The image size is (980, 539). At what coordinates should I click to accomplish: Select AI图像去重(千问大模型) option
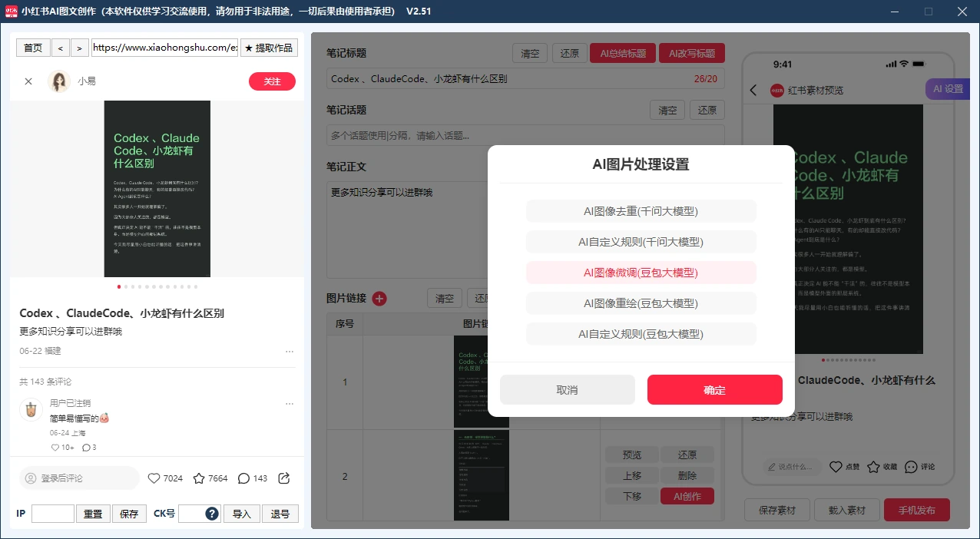(x=641, y=211)
